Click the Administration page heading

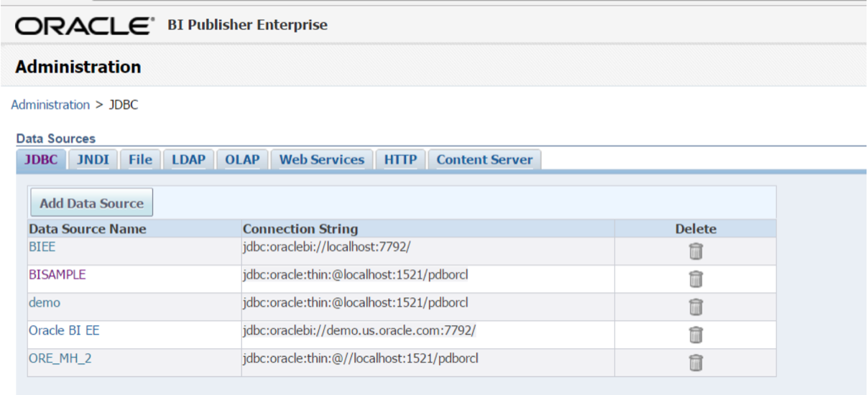[78, 68]
